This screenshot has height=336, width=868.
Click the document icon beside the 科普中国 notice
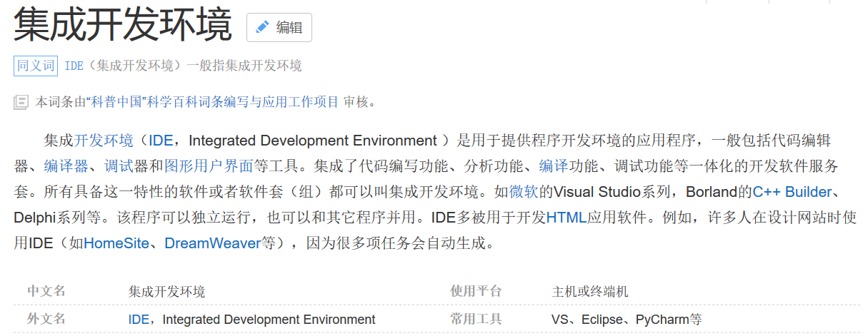click(x=21, y=102)
